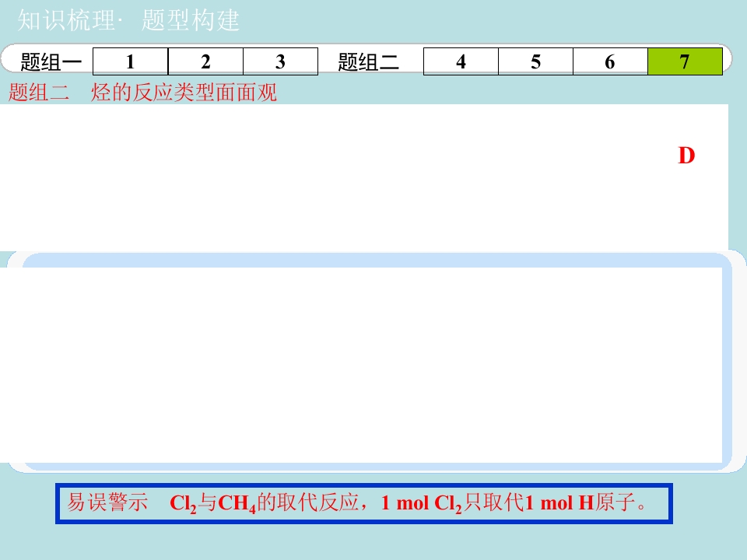The height and width of the screenshot is (560, 747).
Task: Select the highlighted green box 7
Action: coord(685,61)
